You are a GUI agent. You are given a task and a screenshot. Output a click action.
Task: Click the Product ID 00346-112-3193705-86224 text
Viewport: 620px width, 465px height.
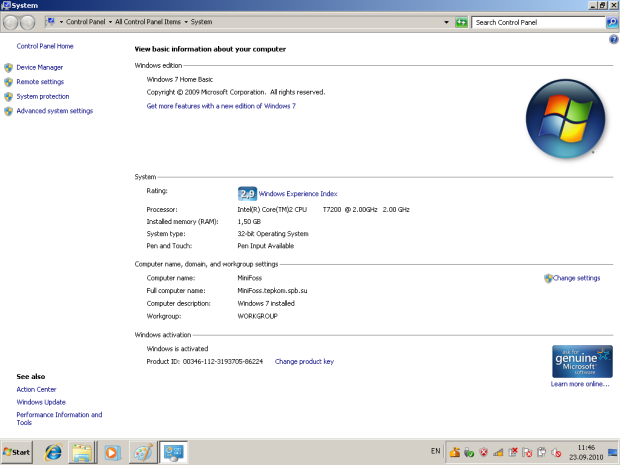click(204, 361)
